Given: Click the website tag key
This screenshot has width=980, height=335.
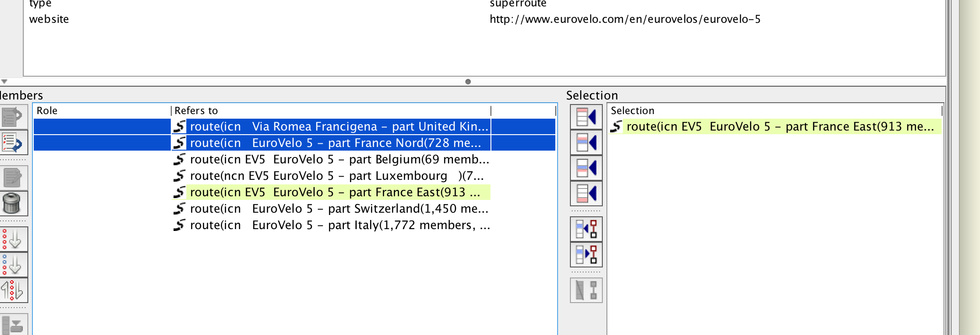Looking at the screenshot, I should (x=49, y=19).
